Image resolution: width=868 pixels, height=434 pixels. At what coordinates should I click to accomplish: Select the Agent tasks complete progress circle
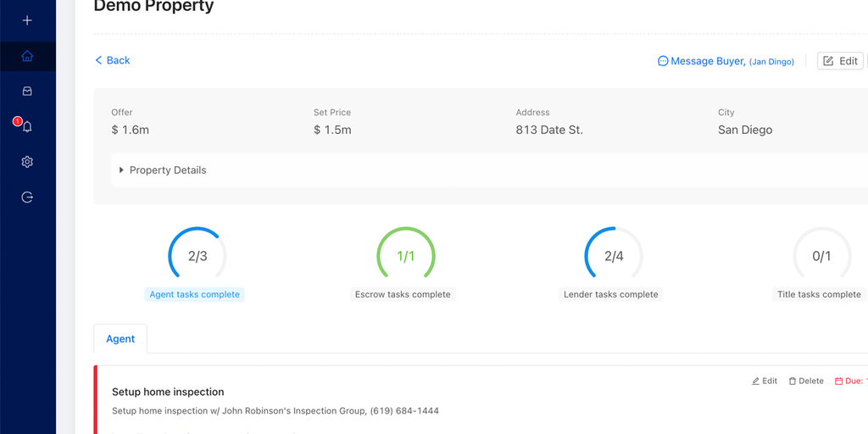pyautogui.click(x=197, y=256)
